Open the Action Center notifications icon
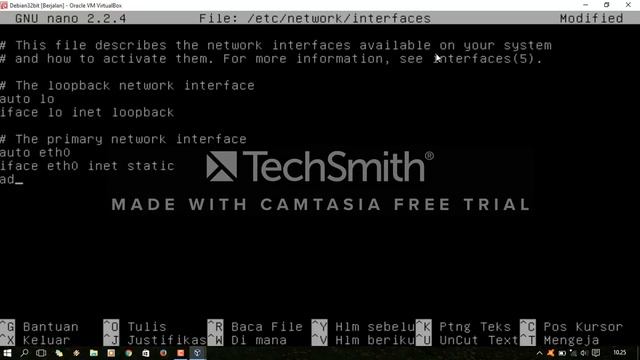This screenshot has width=640, height=360. (596, 353)
